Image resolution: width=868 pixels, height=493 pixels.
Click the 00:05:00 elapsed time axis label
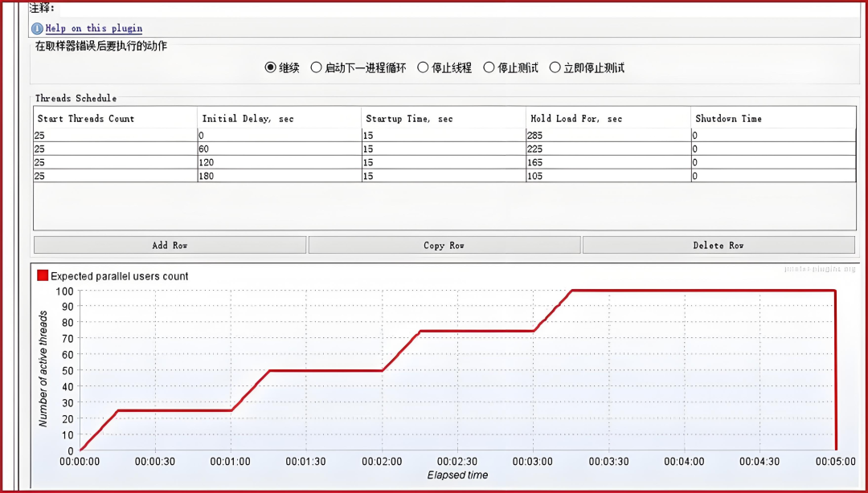[x=837, y=461]
